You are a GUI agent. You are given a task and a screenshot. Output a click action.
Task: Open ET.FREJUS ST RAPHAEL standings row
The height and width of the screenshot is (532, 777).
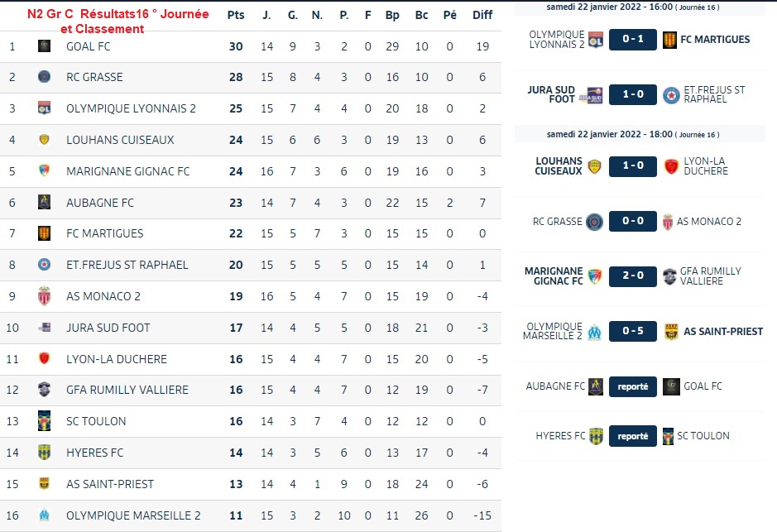127,265
